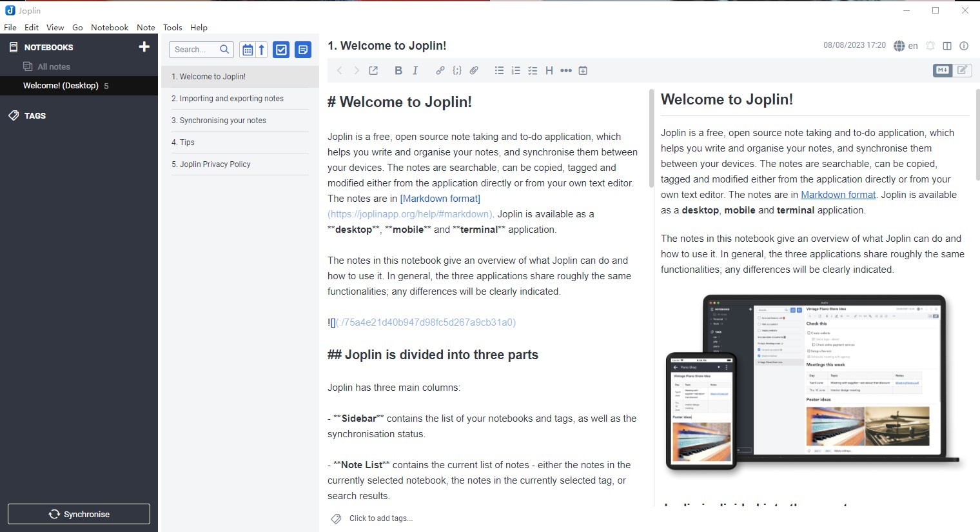Image resolution: width=980 pixels, height=532 pixels.
Task: Expand the heading toolbar option
Action: pyautogui.click(x=549, y=71)
